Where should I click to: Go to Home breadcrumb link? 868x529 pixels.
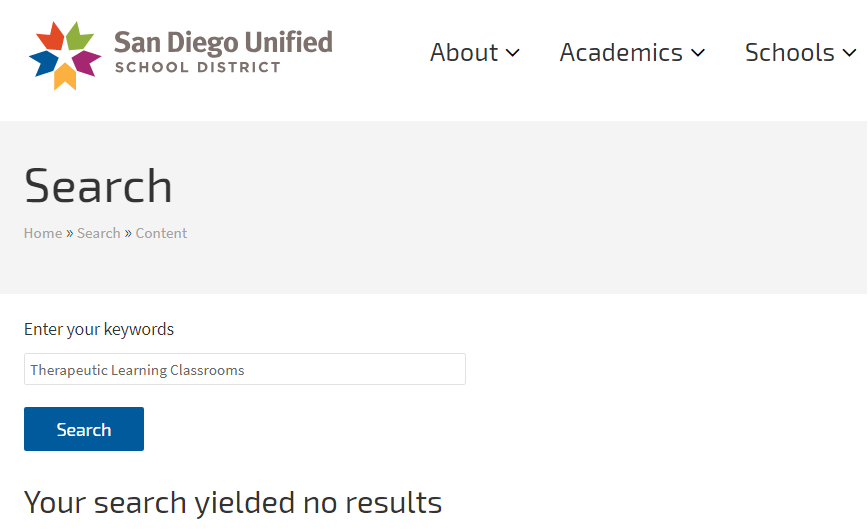coord(43,233)
